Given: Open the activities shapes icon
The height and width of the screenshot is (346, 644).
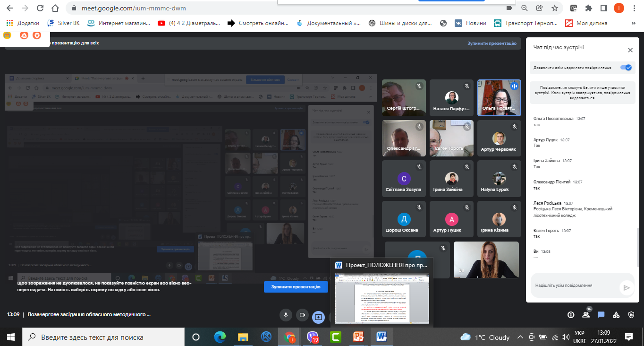Looking at the screenshot, I should click(x=616, y=315).
